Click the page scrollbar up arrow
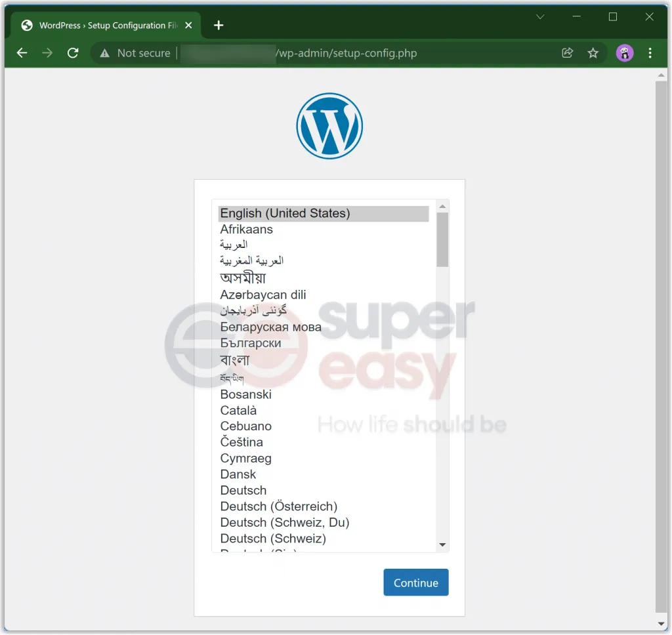 click(661, 75)
